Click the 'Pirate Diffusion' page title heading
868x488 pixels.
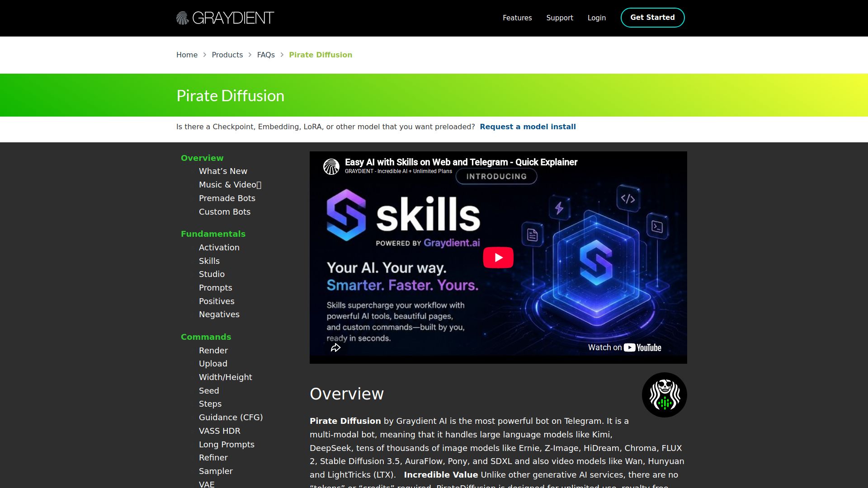pos(230,96)
